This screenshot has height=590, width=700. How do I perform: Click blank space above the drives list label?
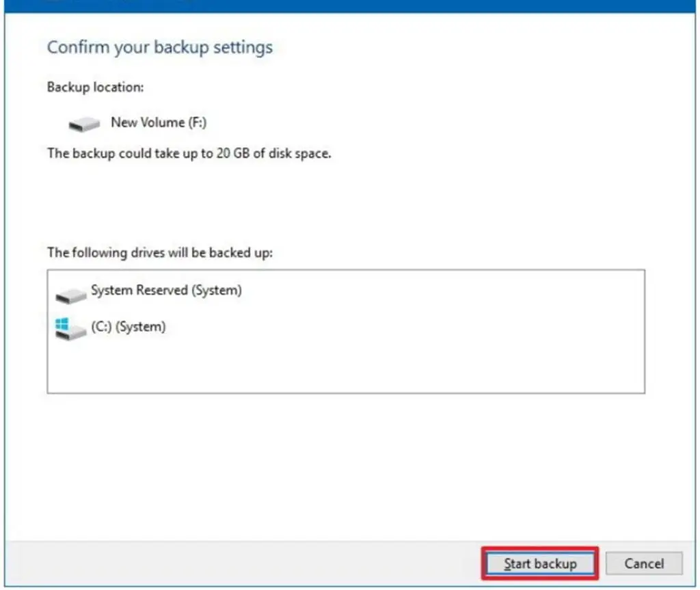pyautogui.click(x=342, y=205)
